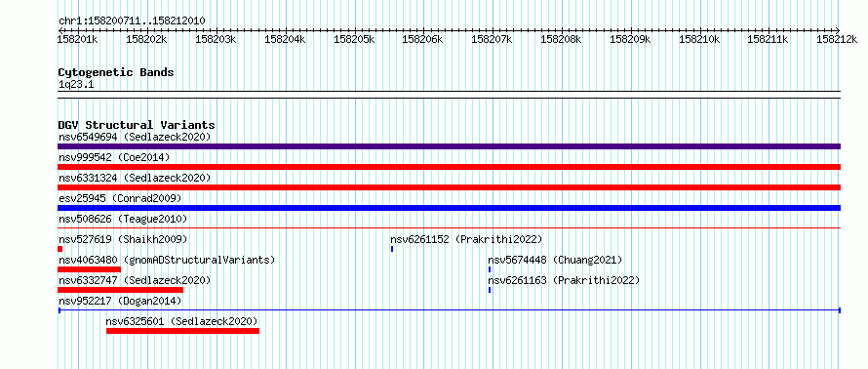Click the small blue nsv5674448 marker
The width and height of the screenshot is (868, 369).
[490, 269]
